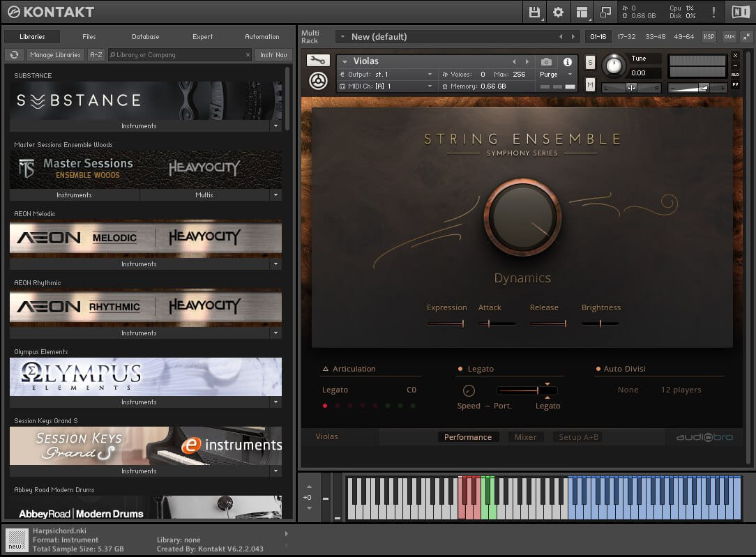
Task: Click the A-Z sort button
Action: click(96, 55)
